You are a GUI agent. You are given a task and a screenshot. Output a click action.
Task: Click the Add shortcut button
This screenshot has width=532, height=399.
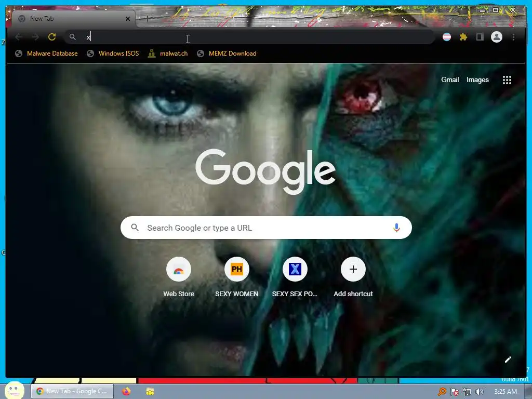click(353, 277)
